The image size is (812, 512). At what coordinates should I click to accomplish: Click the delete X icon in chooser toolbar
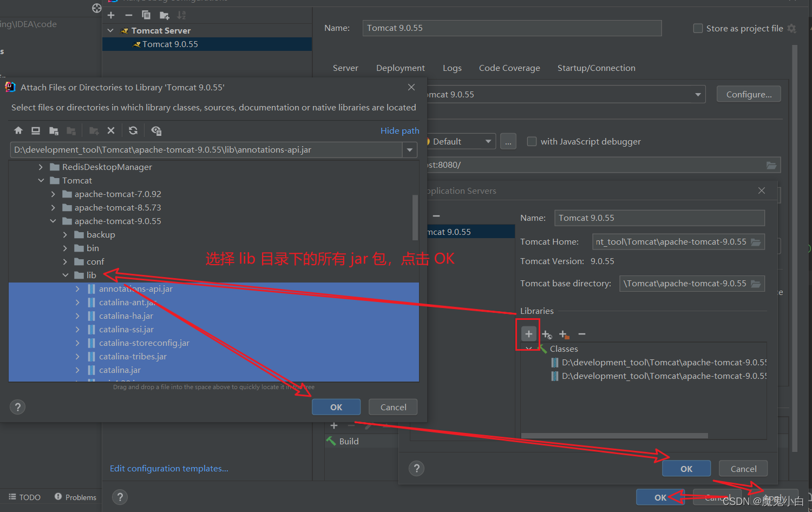[111, 130]
